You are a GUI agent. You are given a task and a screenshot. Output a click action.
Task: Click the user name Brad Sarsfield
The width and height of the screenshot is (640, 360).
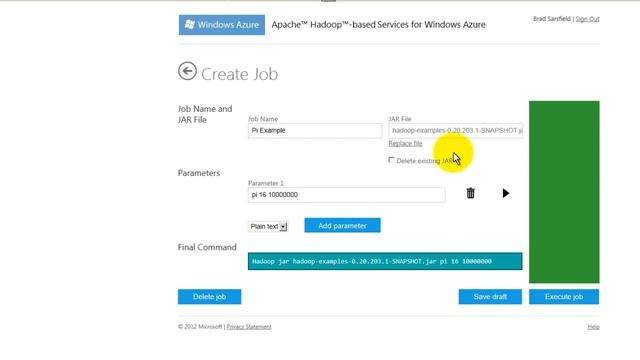(552, 19)
